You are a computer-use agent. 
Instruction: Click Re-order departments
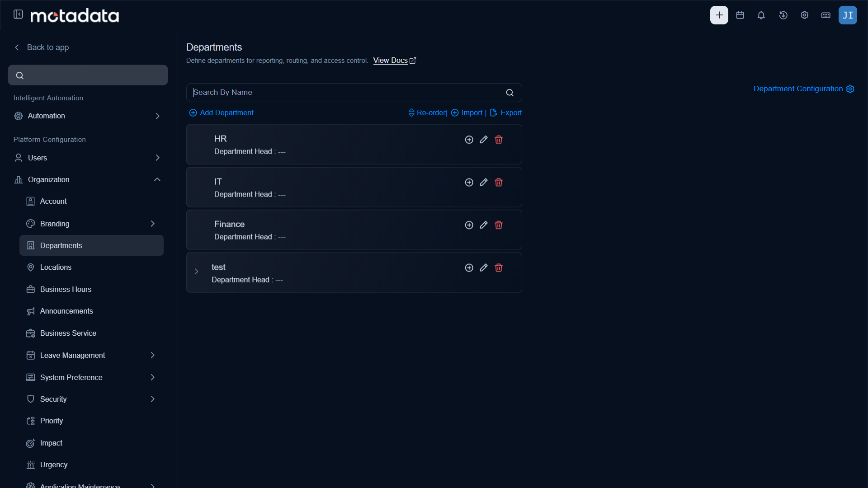[427, 113]
